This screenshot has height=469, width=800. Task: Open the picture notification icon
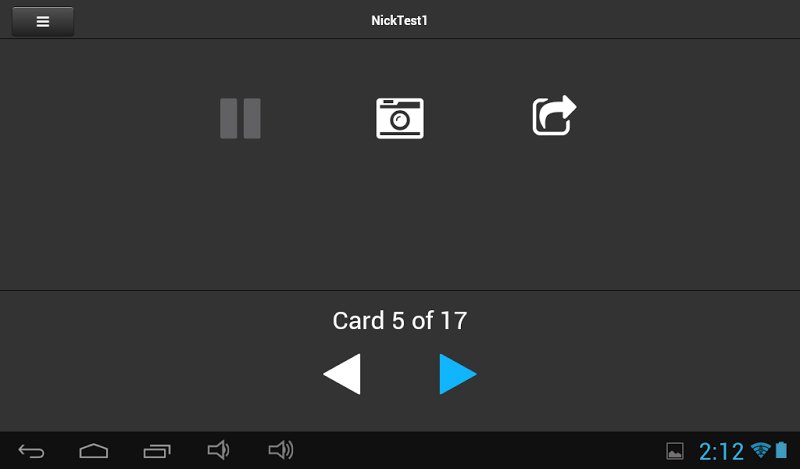click(x=675, y=451)
